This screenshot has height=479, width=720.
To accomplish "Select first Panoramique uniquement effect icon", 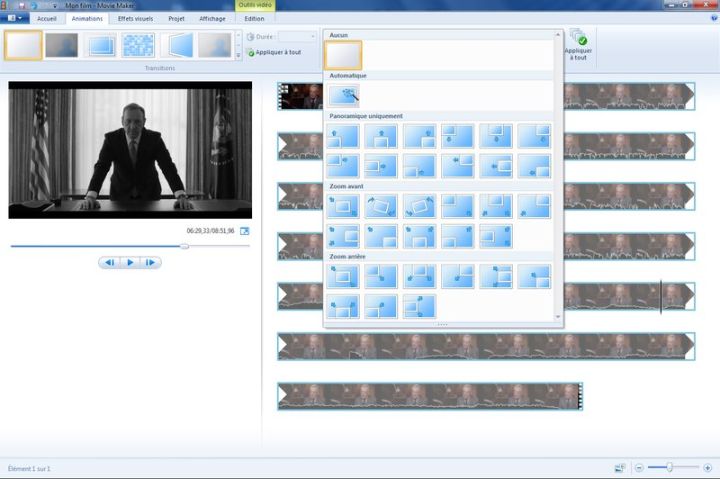I will (x=342, y=136).
